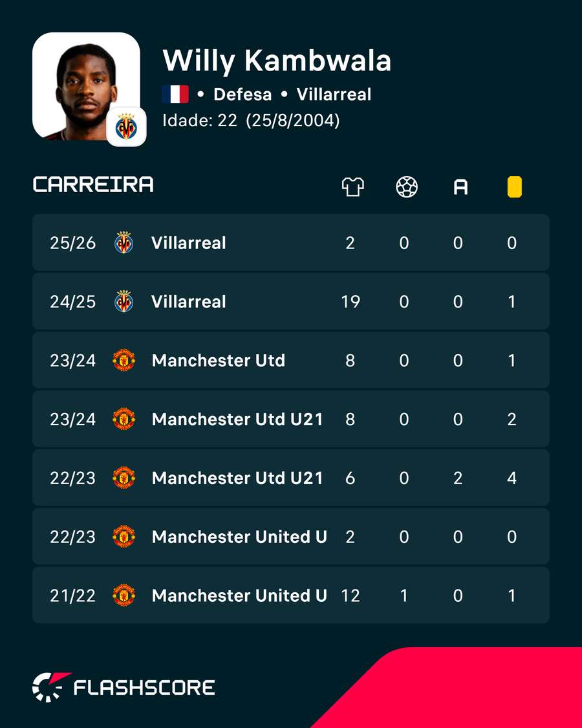This screenshot has width=582, height=728.
Task: Click the Carreira section heading
Action: coord(93,184)
